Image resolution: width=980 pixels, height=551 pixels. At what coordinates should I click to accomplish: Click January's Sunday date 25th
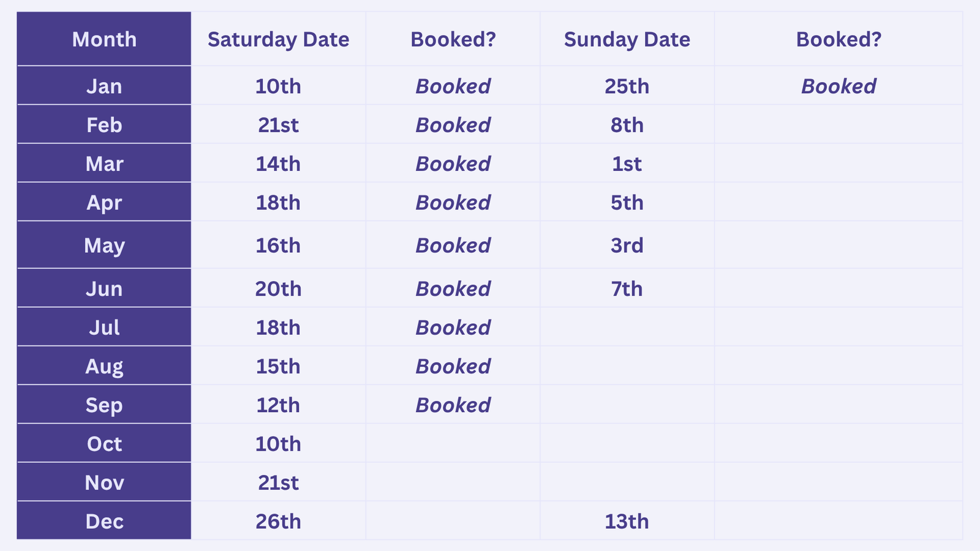point(627,86)
